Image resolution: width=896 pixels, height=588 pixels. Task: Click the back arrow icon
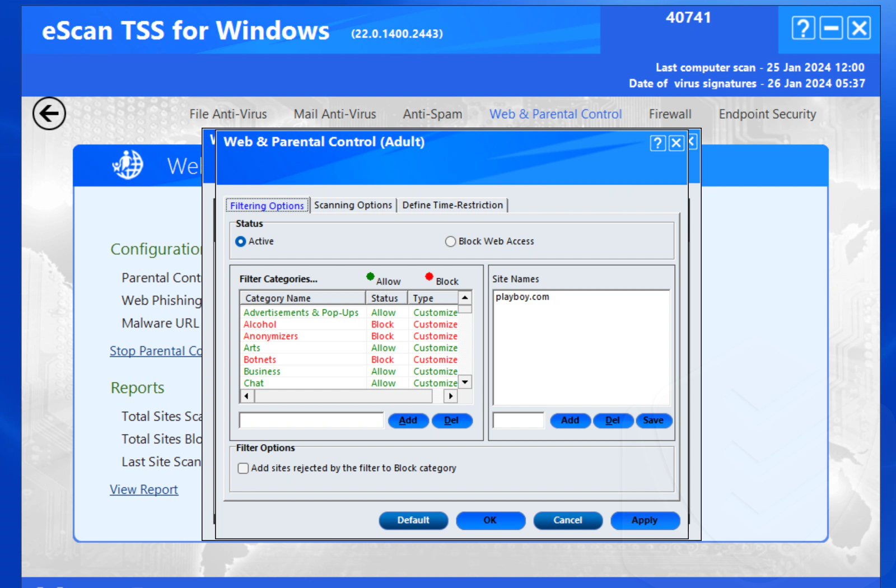49,114
